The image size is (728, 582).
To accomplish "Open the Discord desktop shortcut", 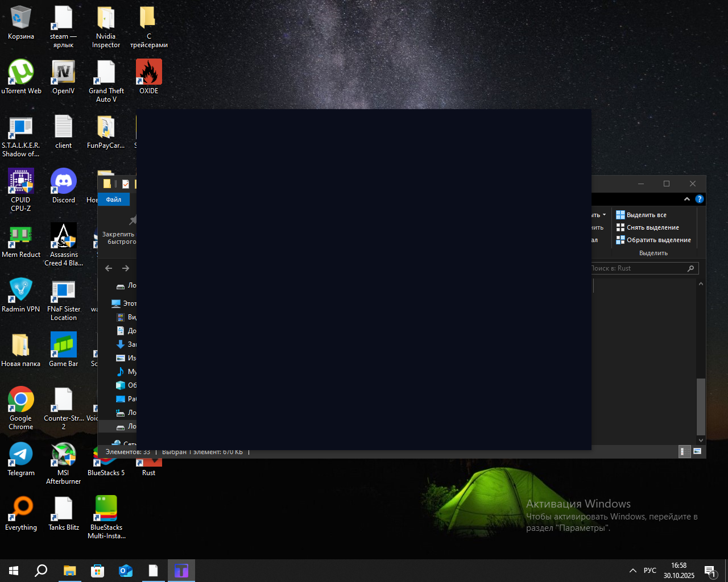I will tap(64, 182).
